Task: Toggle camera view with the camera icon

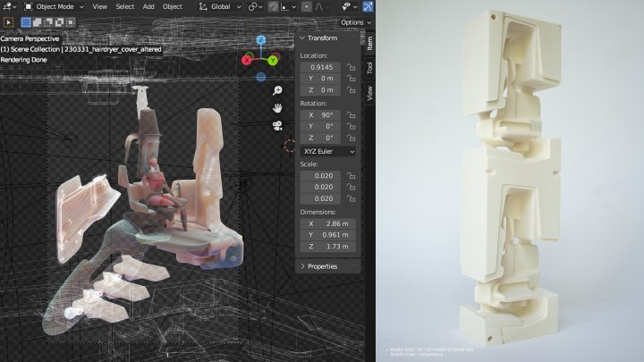Action: (278, 125)
